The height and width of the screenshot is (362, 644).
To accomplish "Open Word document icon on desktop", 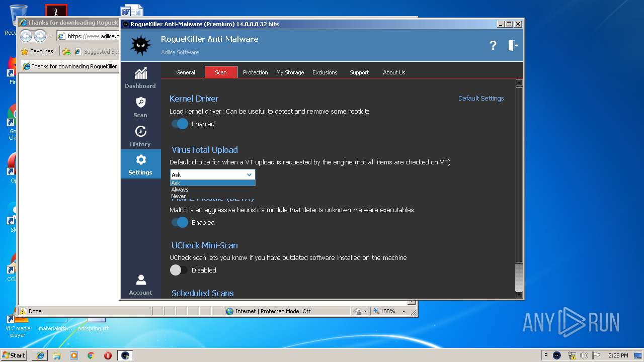I will [132, 11].
